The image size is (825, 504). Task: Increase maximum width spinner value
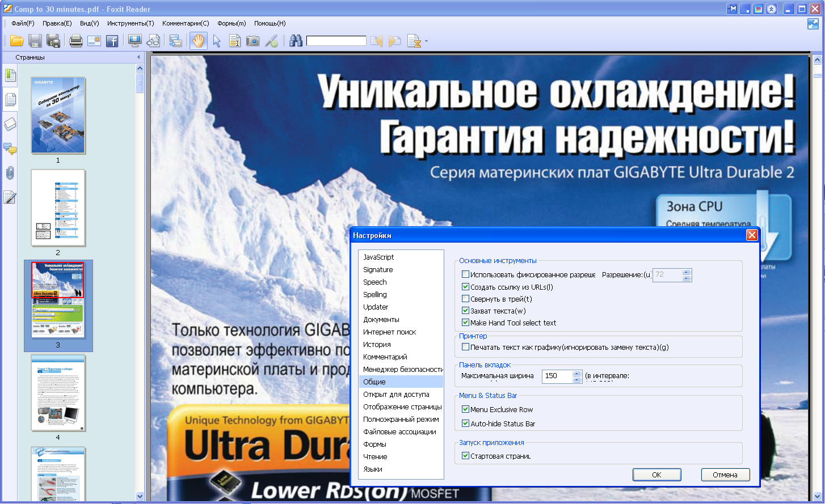577,373
